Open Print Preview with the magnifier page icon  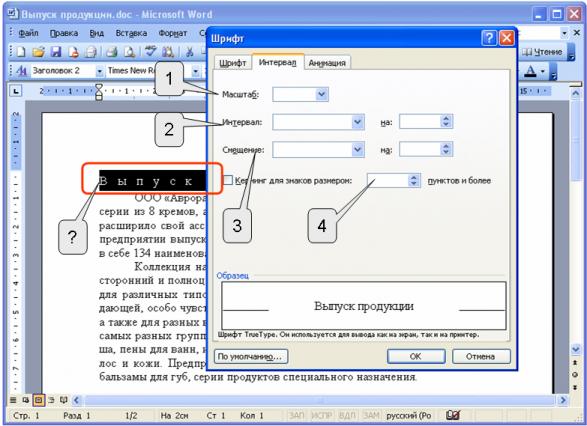129,52
